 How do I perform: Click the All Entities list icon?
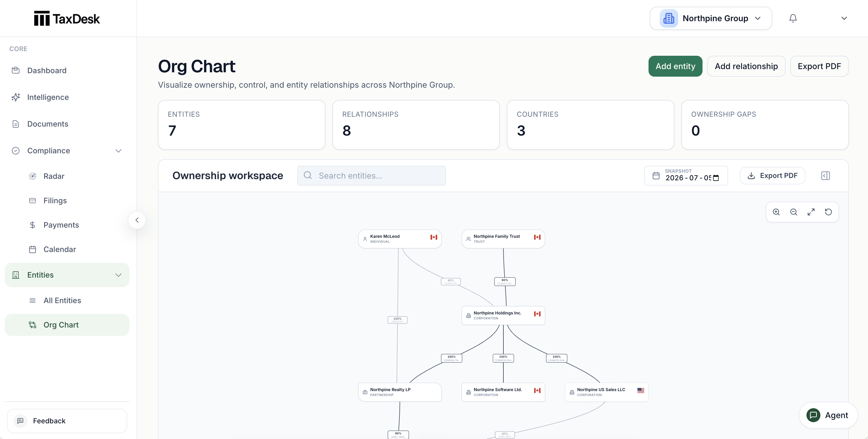click(x=32, y=301)
